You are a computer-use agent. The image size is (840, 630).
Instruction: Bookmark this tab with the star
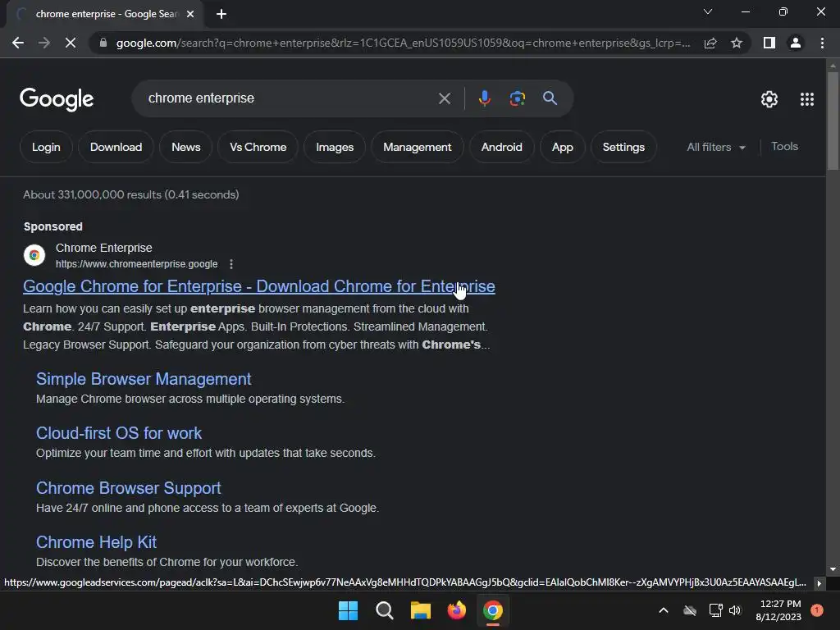click(737, 43)
